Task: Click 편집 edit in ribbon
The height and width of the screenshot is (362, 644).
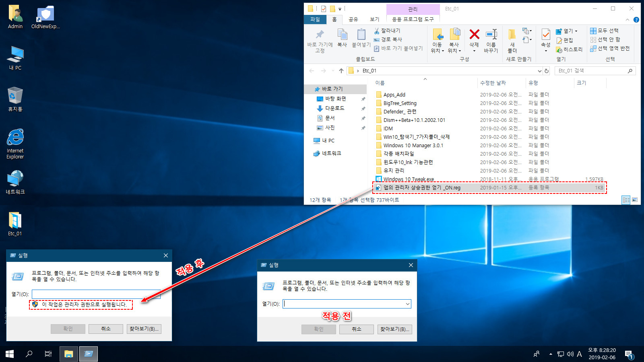Action: pyautogui.click(x=565, y=40)
